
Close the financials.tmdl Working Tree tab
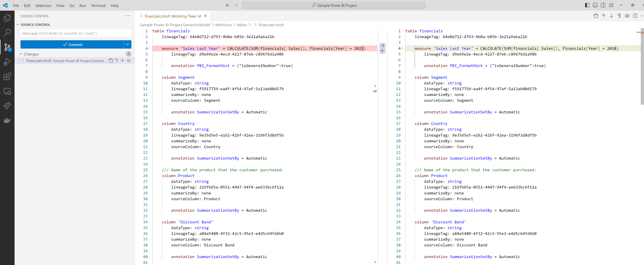pos(205,16)
